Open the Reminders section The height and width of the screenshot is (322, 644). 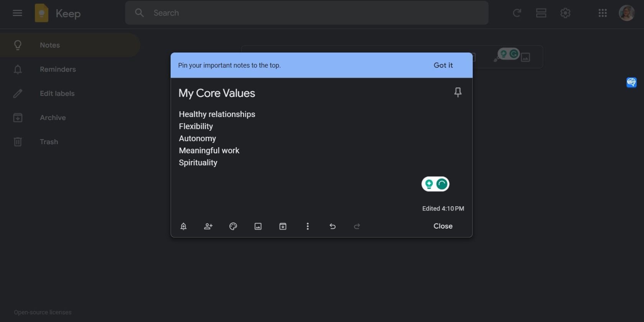click(x=58, y=69)
